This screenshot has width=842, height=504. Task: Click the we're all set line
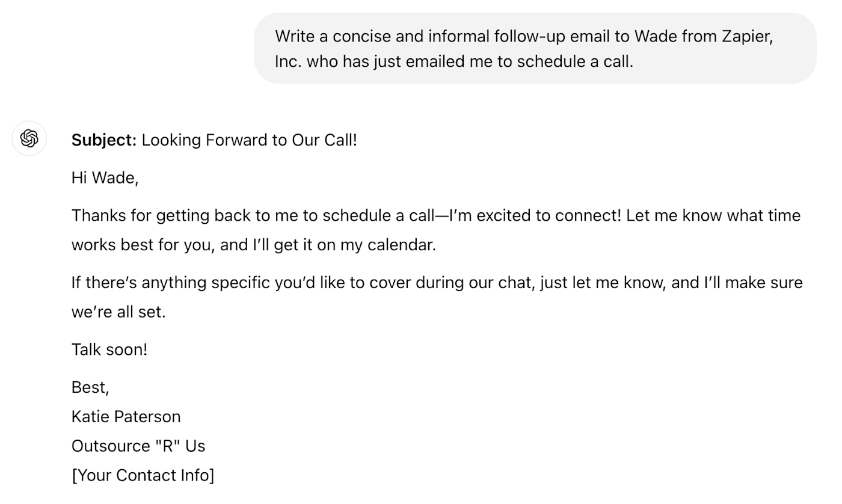tap(118, 312)
